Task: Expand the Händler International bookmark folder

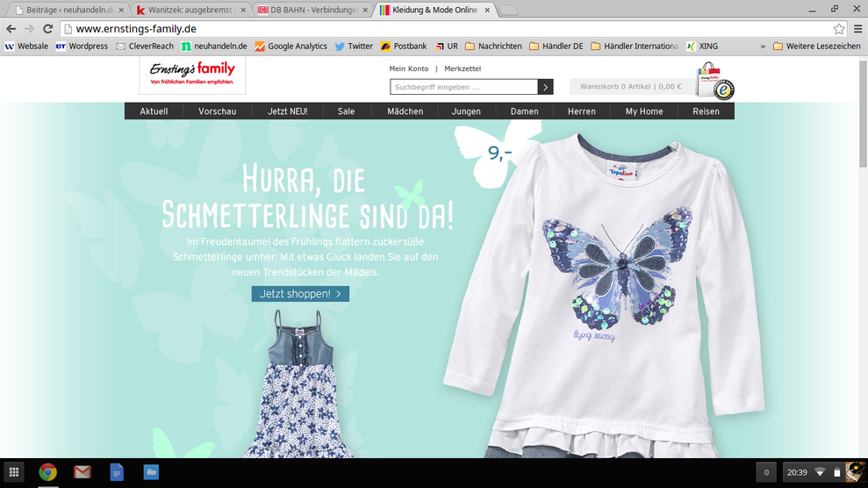Action: [635, 47]
